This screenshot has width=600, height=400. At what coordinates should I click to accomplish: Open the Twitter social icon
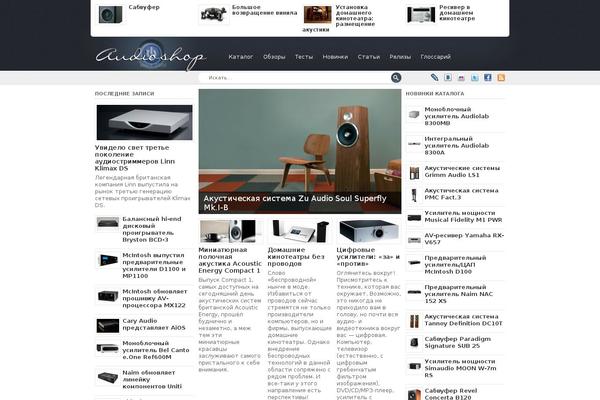point(474,78)
